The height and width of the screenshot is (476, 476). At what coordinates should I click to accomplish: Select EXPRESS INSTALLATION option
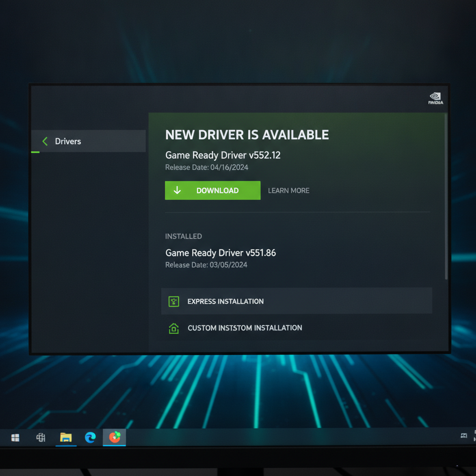[297, 301]
